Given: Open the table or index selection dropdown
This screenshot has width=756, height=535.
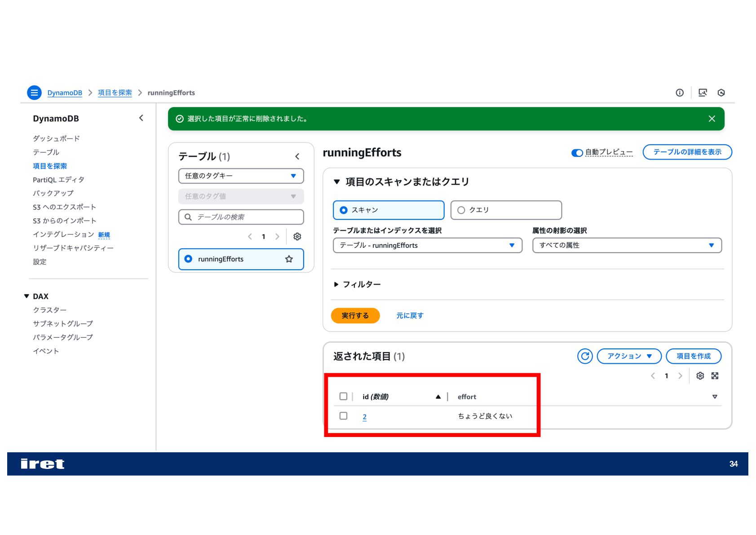Looking at the screenshot, I should (428, 245).
